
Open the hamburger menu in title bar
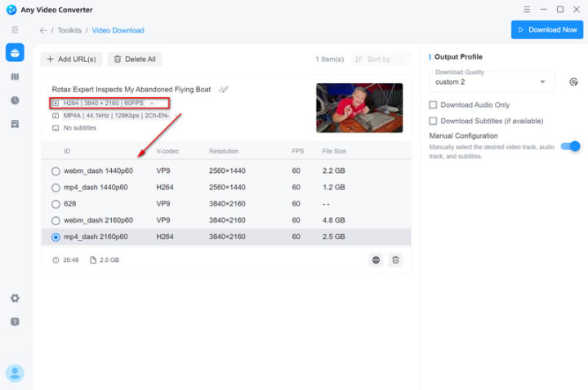527,9
